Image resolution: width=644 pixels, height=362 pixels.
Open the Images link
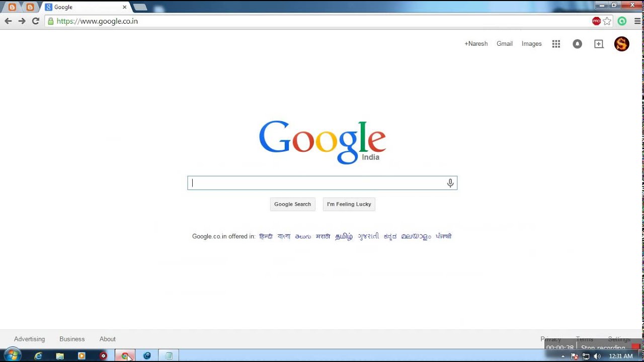click(x=531, y=44)
